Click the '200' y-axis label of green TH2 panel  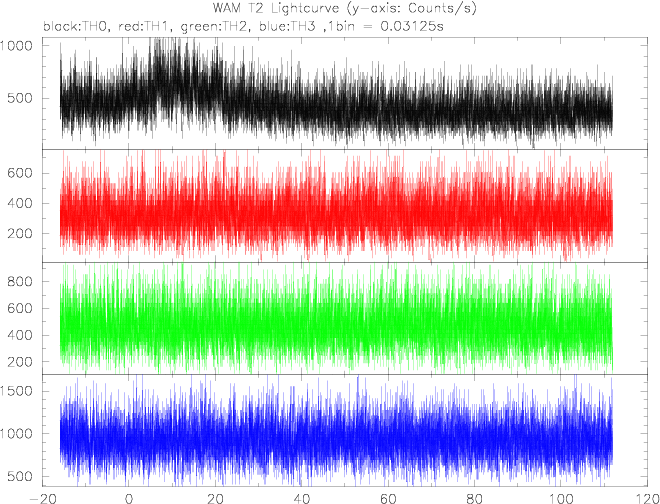coord(21,362)
